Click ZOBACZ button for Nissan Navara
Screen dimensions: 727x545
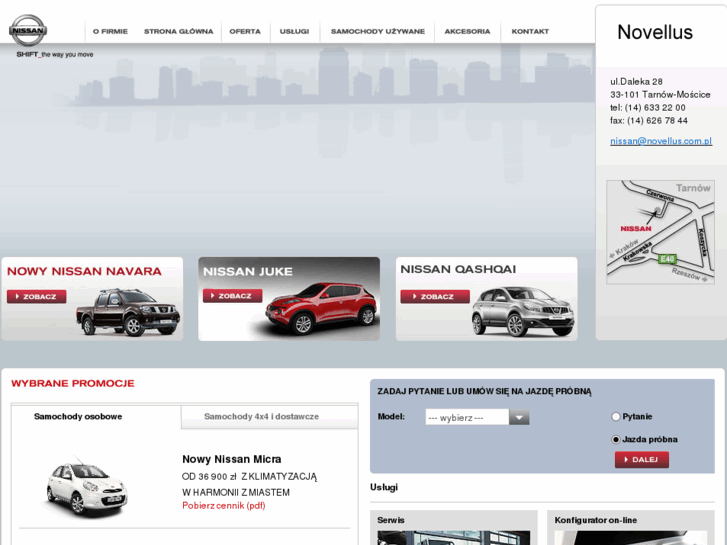pyautogui.click(x=37, y=296)
